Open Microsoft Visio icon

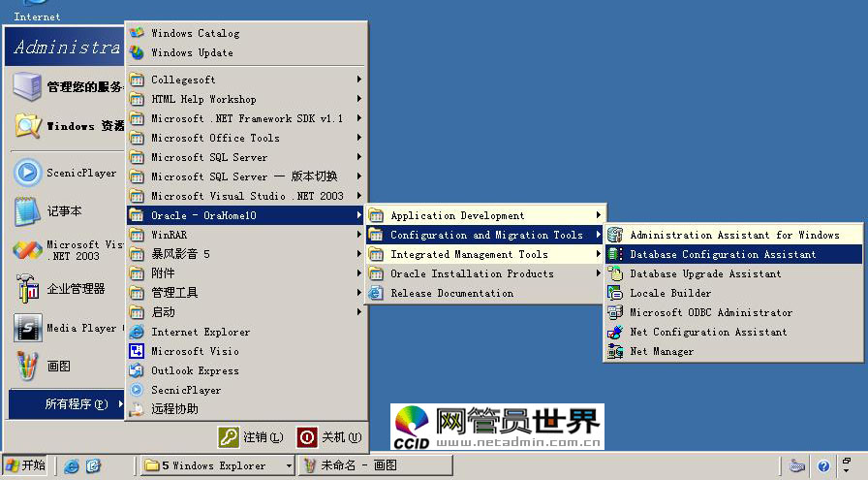137,351
